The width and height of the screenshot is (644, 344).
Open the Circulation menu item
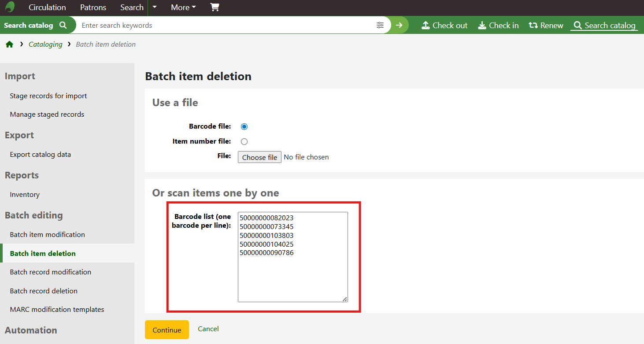[x=47, y=7]
